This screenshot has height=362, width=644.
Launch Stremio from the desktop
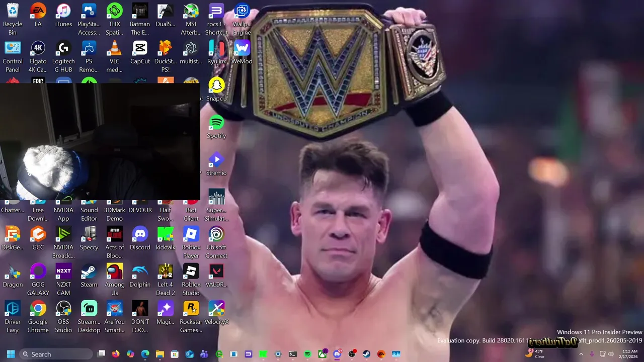point(216,164)
